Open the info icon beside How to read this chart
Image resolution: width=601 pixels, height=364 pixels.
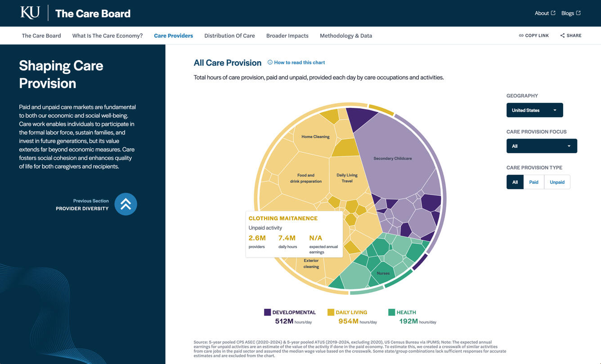[270, 62]
